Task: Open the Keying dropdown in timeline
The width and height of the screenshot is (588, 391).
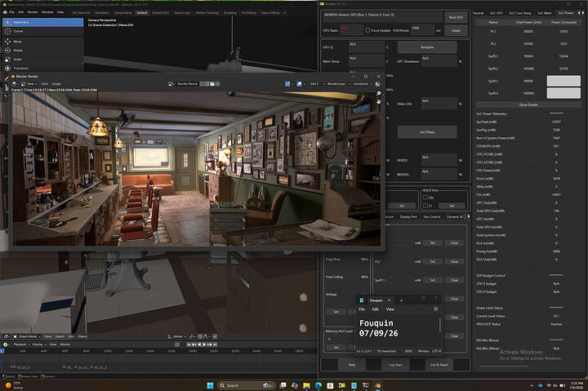Action: (38, 344)
